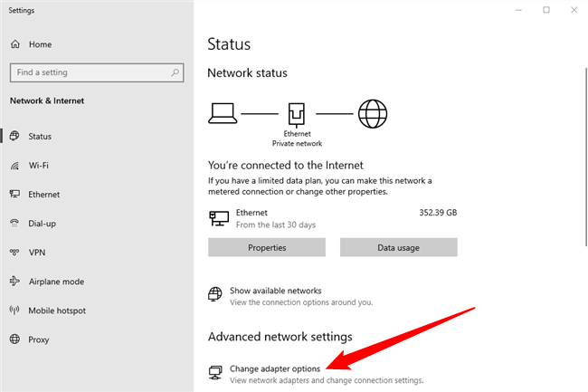Click the Proxy globe icon in the sidebar
The image size is (588, 392).
tap(15, 339)
